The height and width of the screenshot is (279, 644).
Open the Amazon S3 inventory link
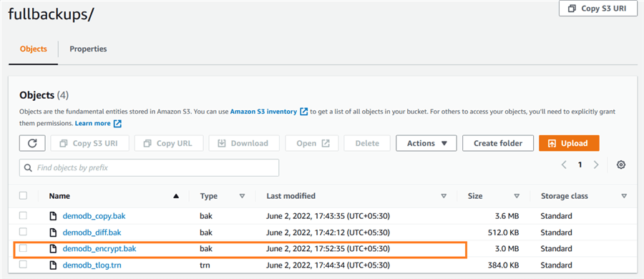click(x=263, y=112)
